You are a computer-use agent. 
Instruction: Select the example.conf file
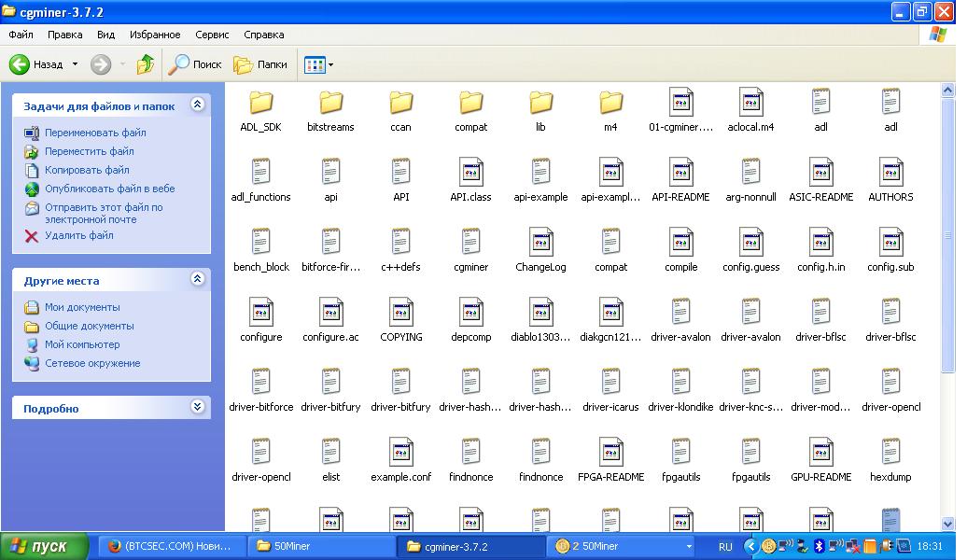[x=400, y=461]
